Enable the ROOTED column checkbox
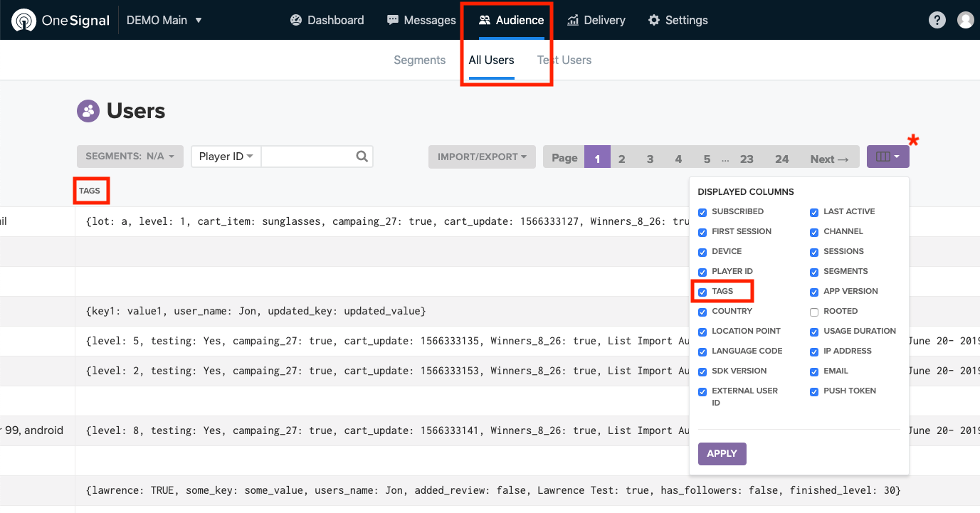 tap(814, 312)
